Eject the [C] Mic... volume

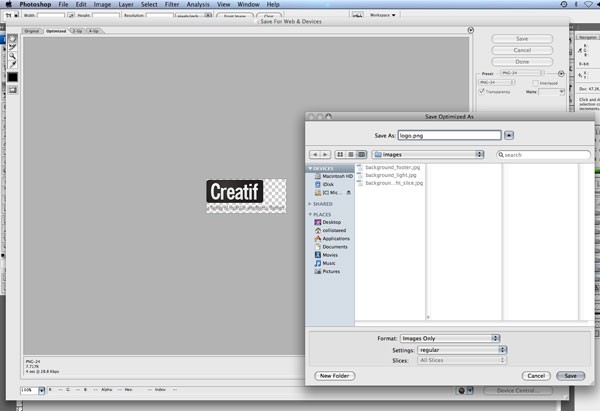point(349,192)
